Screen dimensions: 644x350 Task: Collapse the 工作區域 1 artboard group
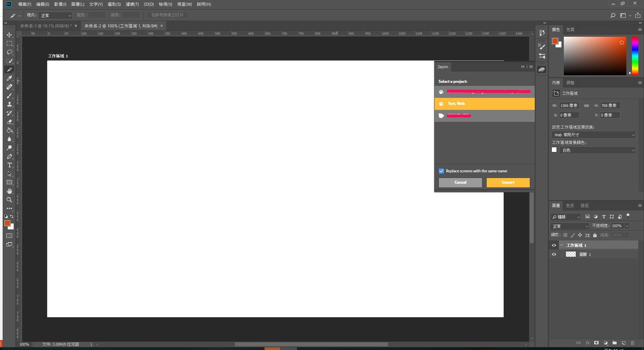pyautogui.click(x=561, y=245)
